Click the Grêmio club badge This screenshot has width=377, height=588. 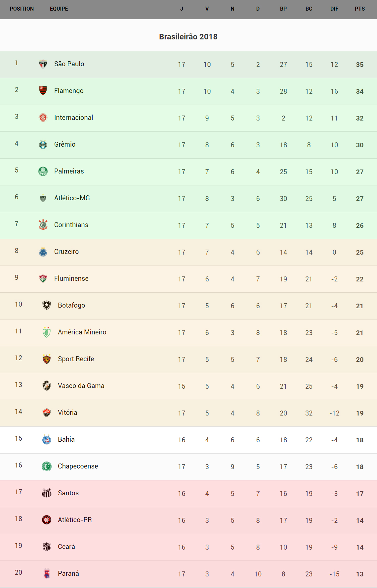coord(43,144)
